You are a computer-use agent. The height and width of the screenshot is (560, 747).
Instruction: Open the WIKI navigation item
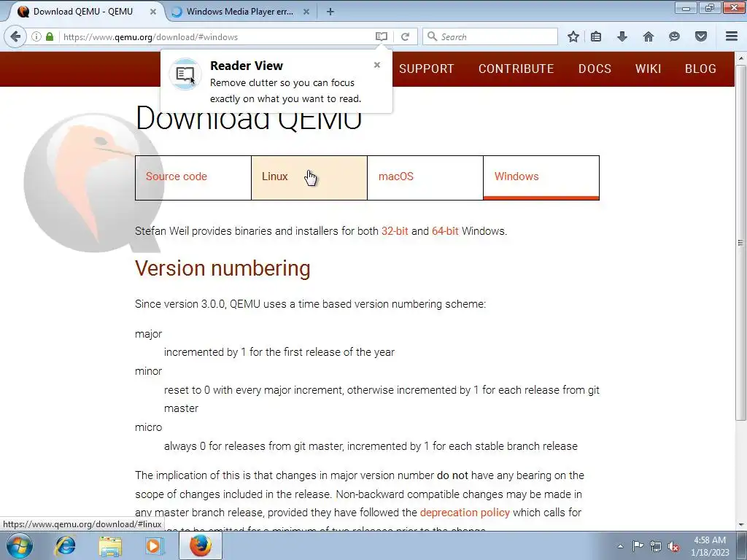click(x=648, y=69)
